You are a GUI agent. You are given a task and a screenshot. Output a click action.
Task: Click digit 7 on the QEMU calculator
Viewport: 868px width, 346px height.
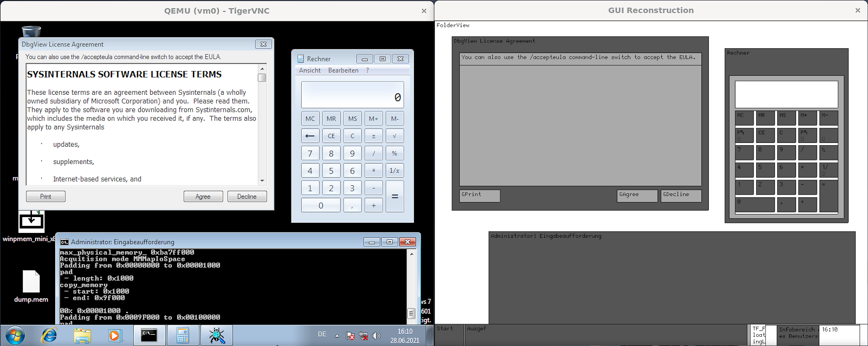click(310, 153)
